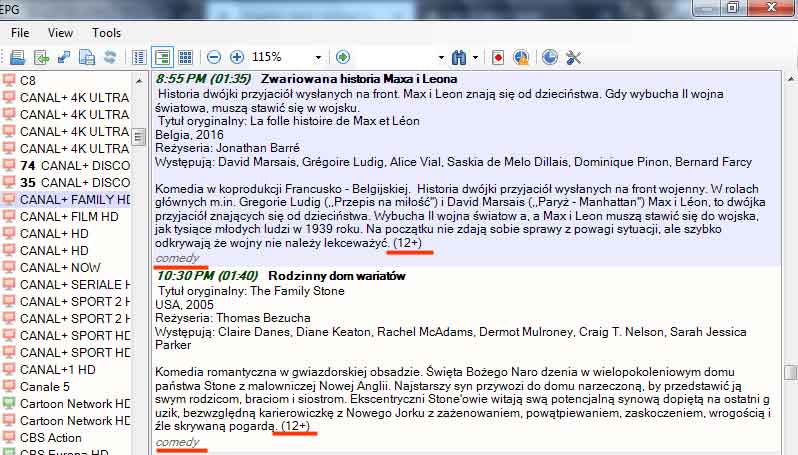Click the first toolbar icon on left
Screen dimensions: 798x455
pyautogui.click(x=17, y=57)
